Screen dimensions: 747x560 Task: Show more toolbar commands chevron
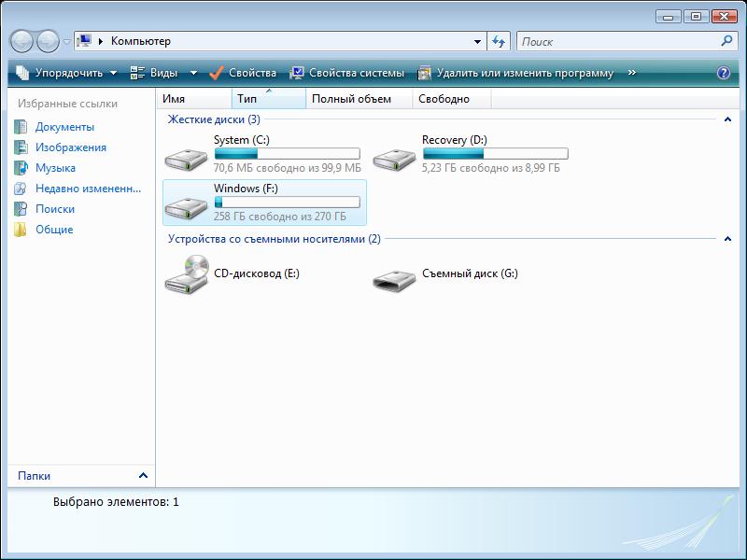[632, 73]
